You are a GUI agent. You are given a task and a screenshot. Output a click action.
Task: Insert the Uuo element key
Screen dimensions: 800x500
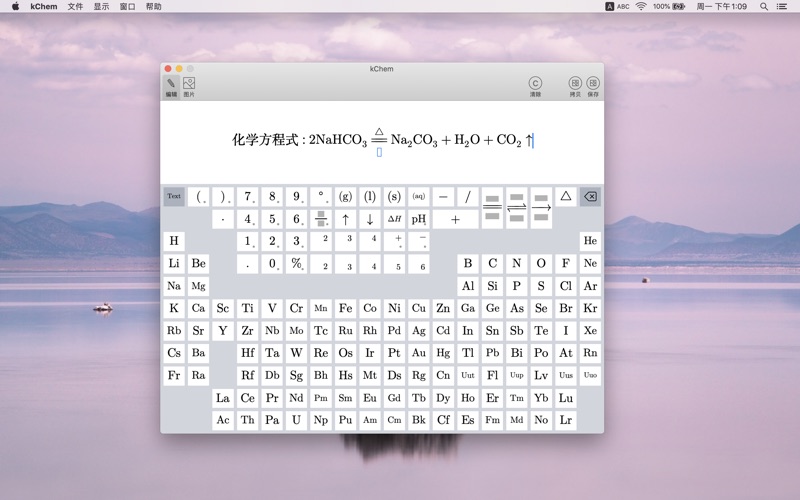coord(590,376)
